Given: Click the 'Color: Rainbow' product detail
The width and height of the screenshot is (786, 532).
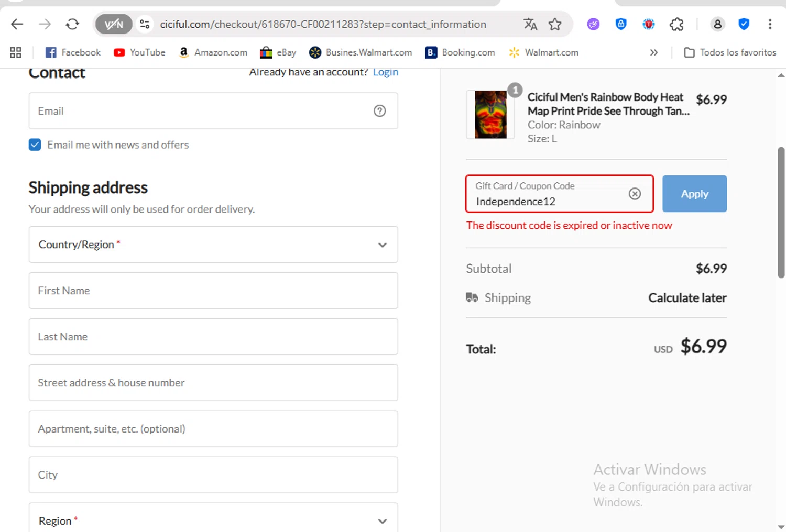Looking at the screenshot, I should click(564, 125).
